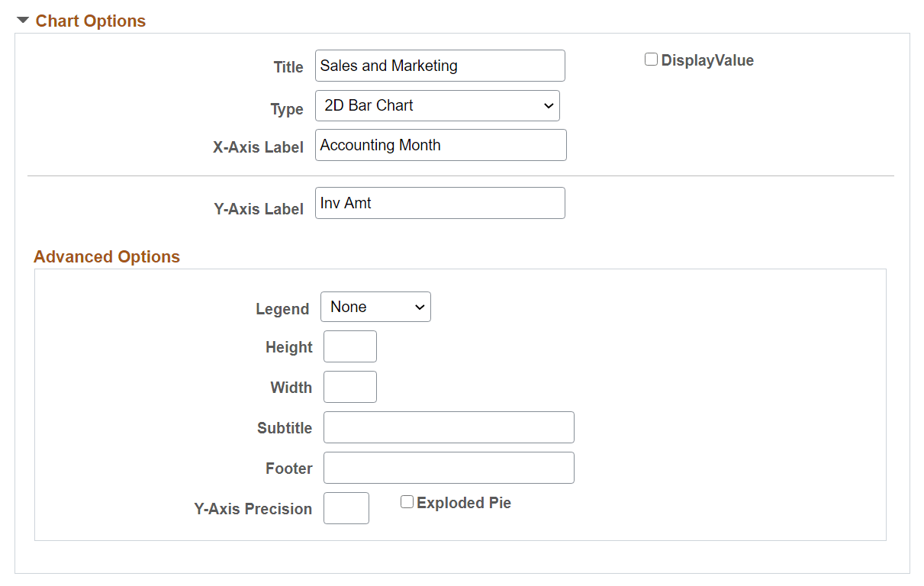The height and width of the screenshot is (586, 924).
Task: Click inside the Title field
Action: (439, 66)
